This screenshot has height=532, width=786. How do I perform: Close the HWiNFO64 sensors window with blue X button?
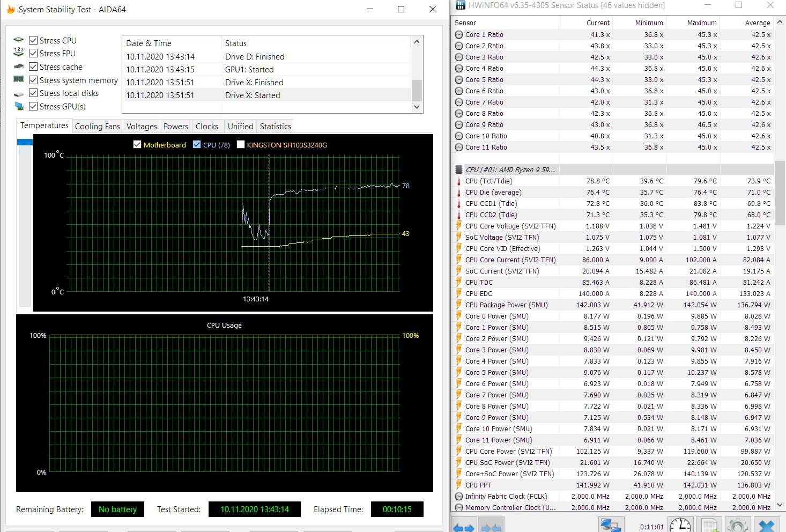tap(766, 526)
